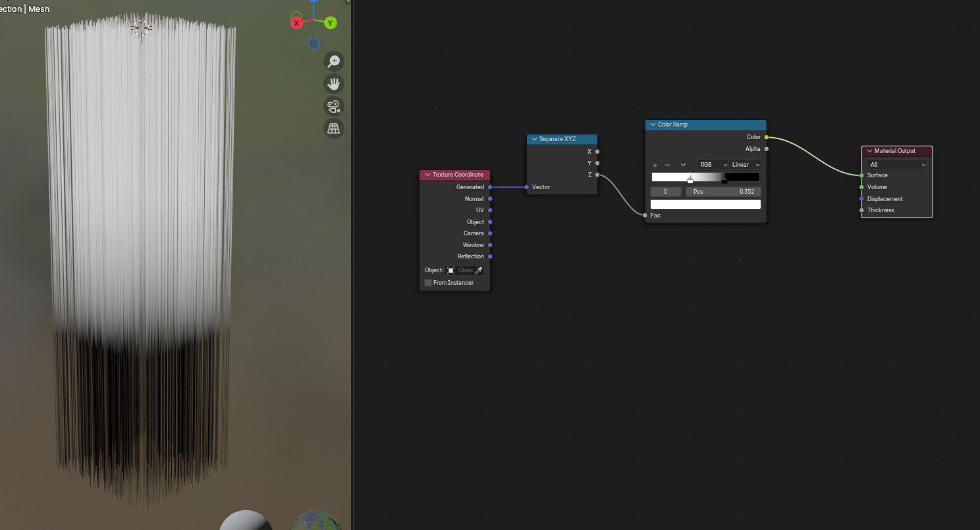Click the Volume input socket
Viewport: 980px width, 530px height.
click(x=861, y=187)
